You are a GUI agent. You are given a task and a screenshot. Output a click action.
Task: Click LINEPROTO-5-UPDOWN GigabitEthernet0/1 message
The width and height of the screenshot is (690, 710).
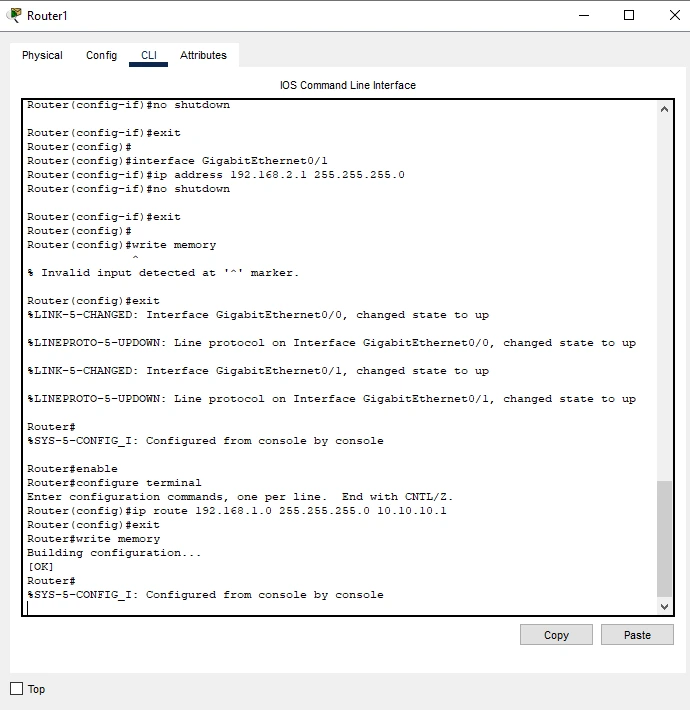[x=331, y=399]
